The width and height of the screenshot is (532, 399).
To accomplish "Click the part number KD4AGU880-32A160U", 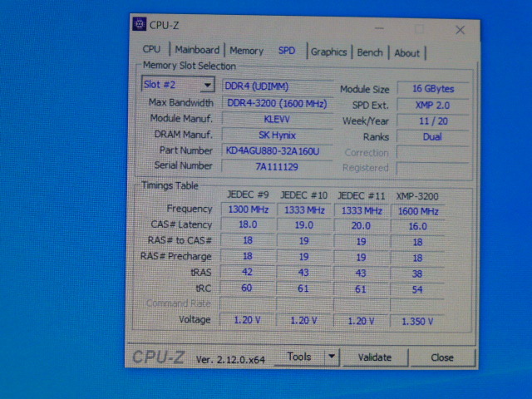I will [278, 151].
